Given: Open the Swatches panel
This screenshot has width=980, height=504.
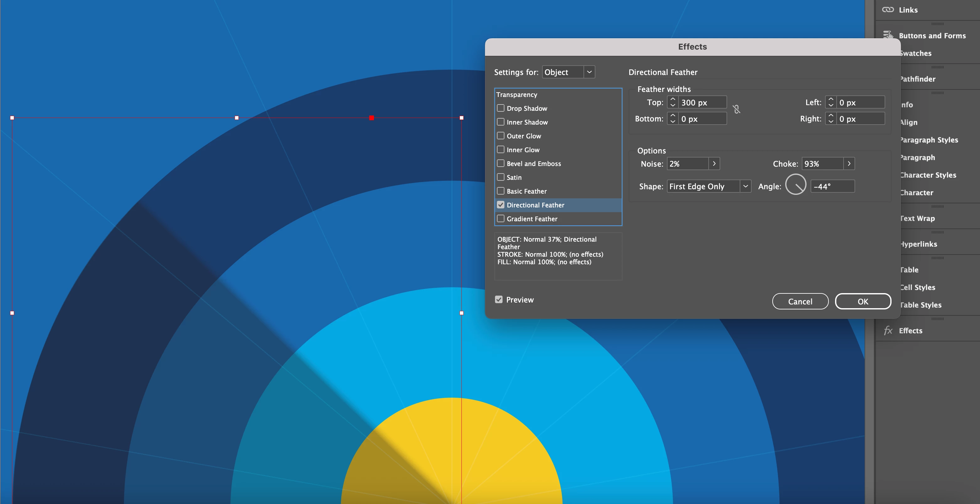Looking at the screenshot, I should (916, 53).
